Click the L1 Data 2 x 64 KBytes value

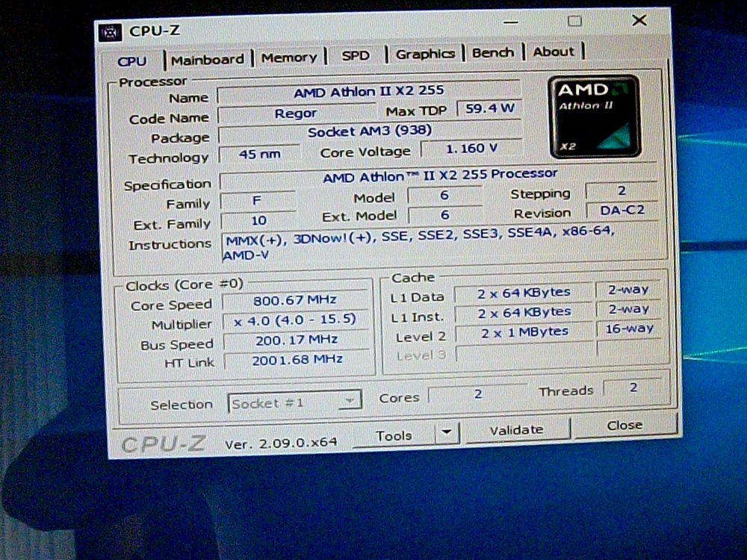524,293
